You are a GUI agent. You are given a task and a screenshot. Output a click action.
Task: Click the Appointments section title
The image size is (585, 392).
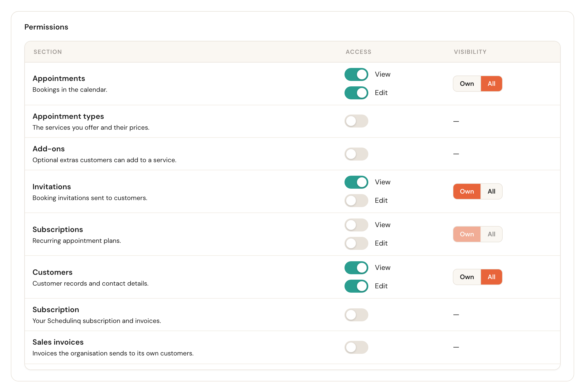(x=59, y=79)
